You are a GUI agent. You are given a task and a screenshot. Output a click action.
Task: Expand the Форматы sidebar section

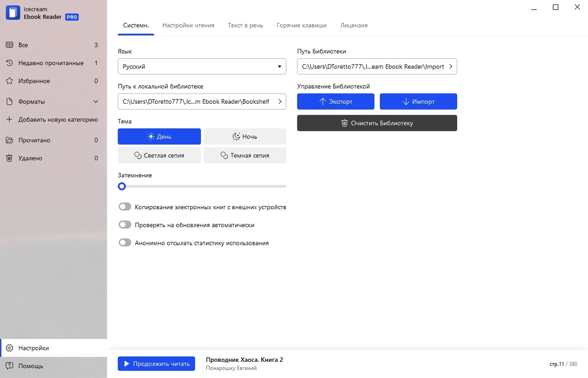click(96, 102)
